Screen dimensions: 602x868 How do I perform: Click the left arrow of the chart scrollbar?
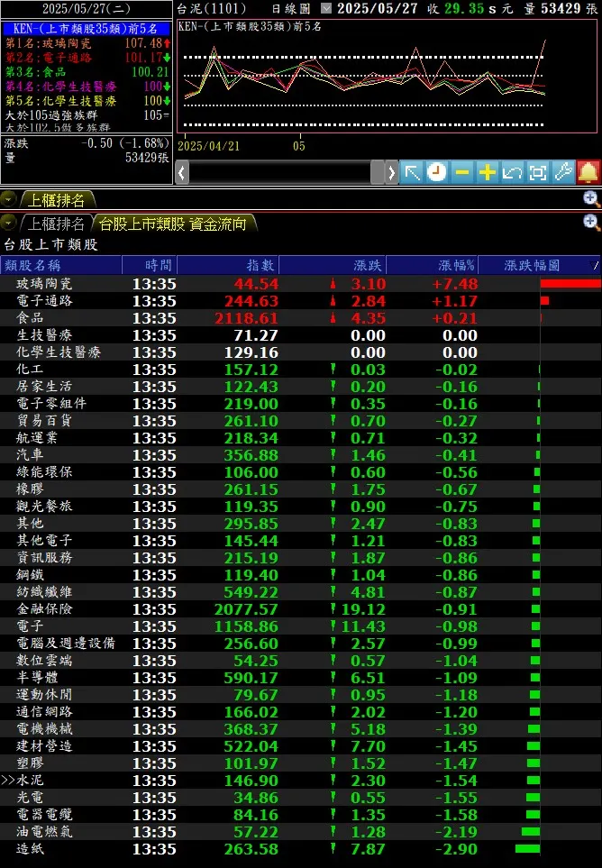(182, 173)
